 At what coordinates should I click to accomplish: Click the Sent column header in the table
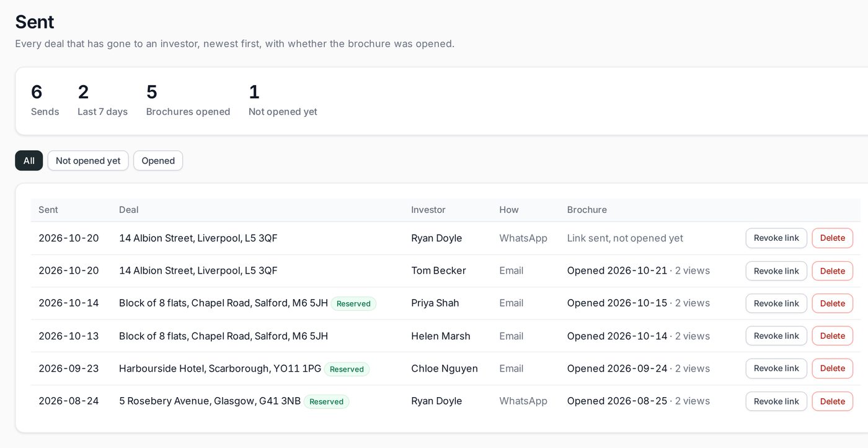48,210
